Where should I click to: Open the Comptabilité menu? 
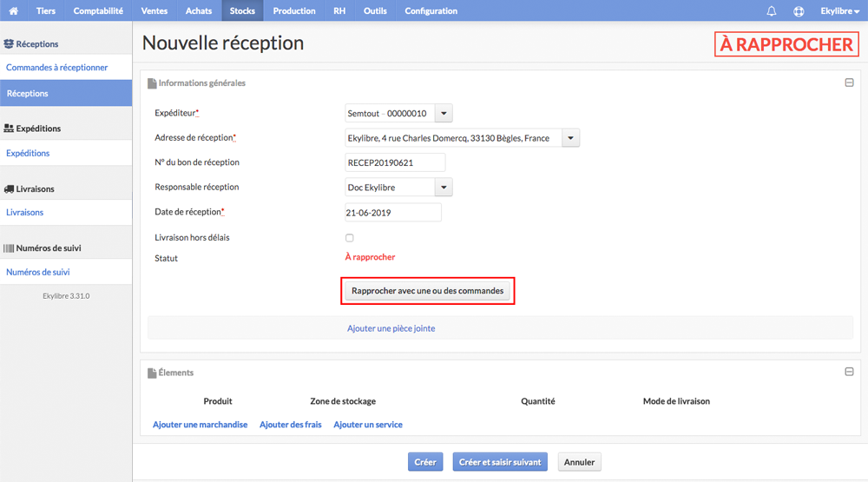(x=98, y=10)
